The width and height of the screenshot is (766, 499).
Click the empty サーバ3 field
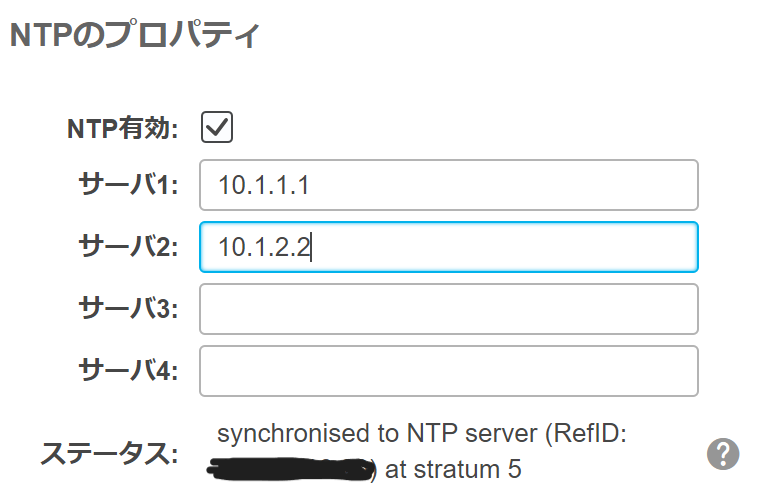448,309
